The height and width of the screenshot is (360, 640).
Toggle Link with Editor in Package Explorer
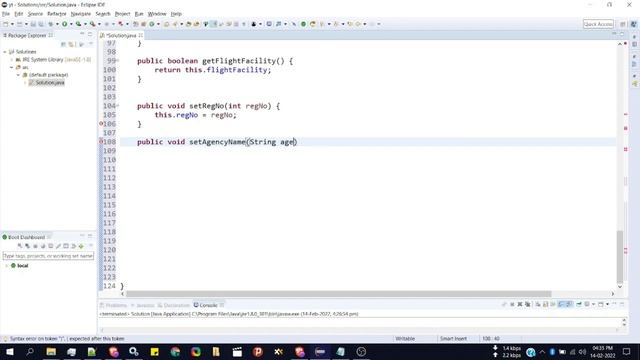(71, 44)
